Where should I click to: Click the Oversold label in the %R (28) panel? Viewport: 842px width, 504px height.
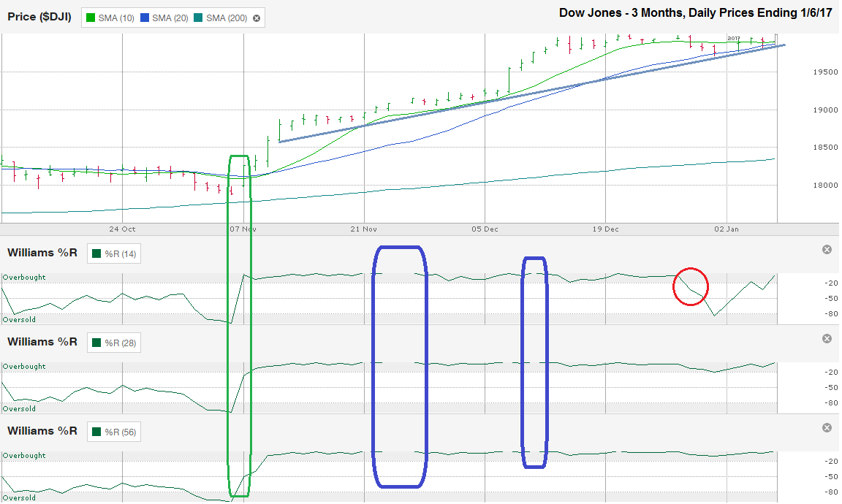coord(19,409)
